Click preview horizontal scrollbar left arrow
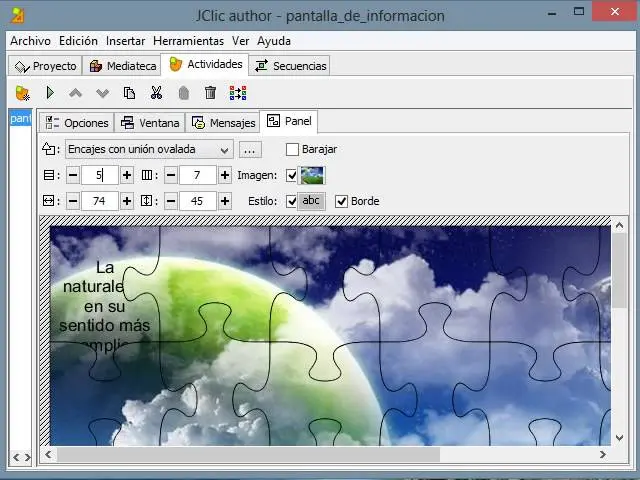Image resolution: width=640 pixels, height=480 pixels. pyautogui.click(x=48, y=454)
